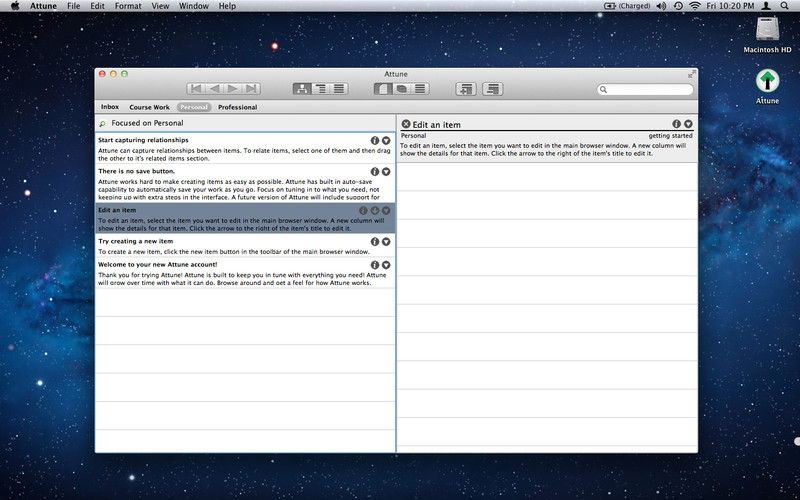
Task: Select Welcome to your new Attune account! title
Action: (158, 264)
